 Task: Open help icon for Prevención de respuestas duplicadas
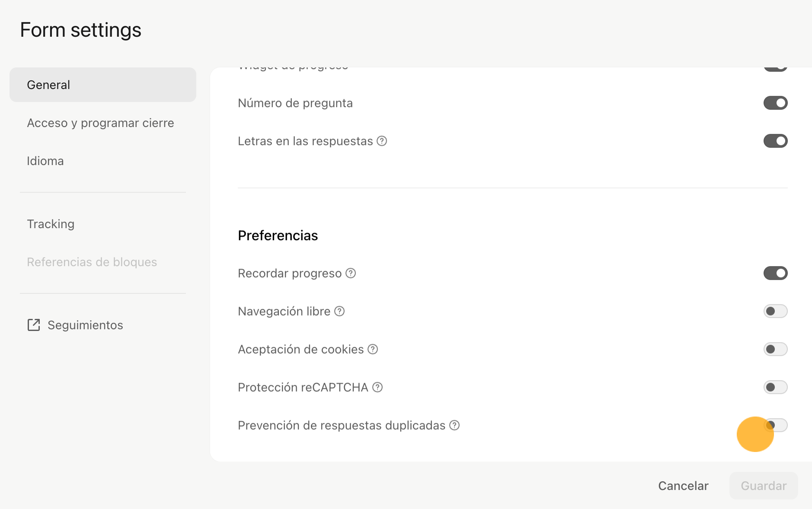[454, 425]
